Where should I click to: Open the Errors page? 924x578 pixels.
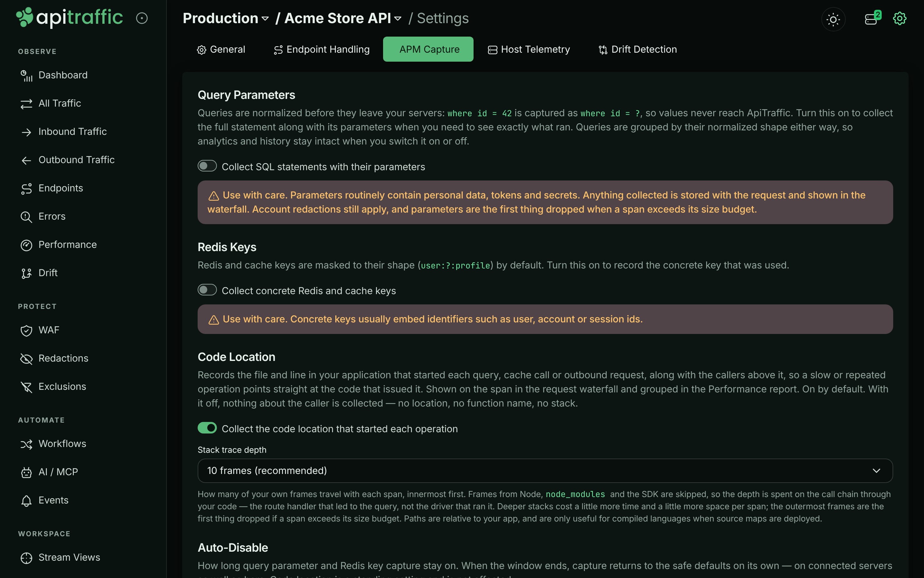[43, 217]
